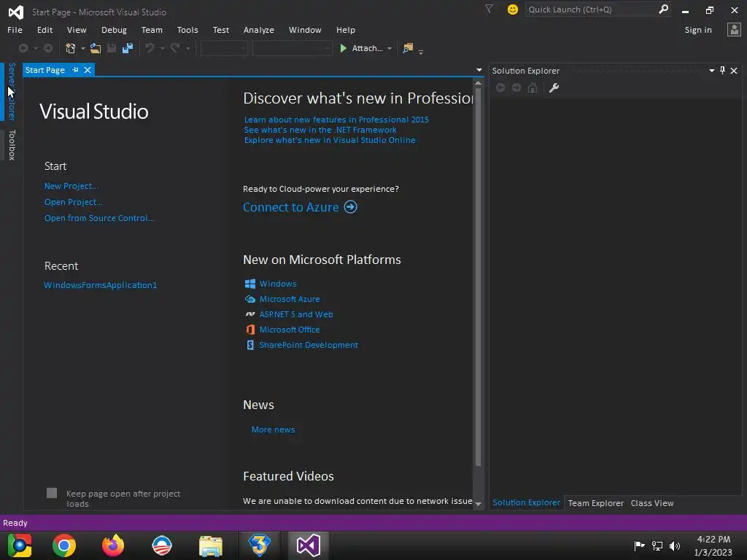Click the Visual Studio logo in title bar
This screenshot has height=560, width=747.
pyautogui.click(x=16, y=12)
